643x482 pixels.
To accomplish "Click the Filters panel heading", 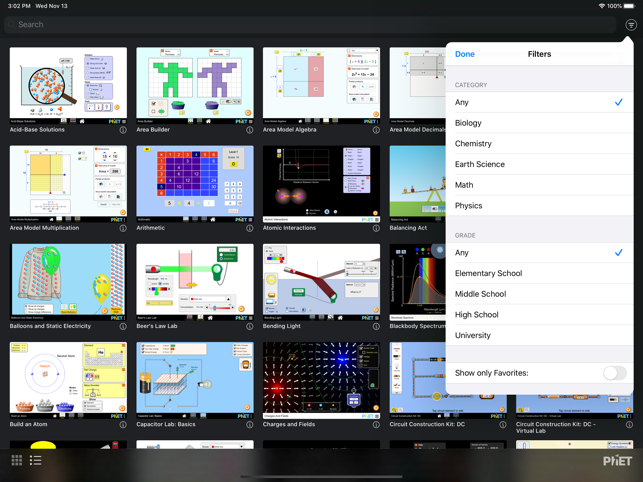I will pos(539,54).
